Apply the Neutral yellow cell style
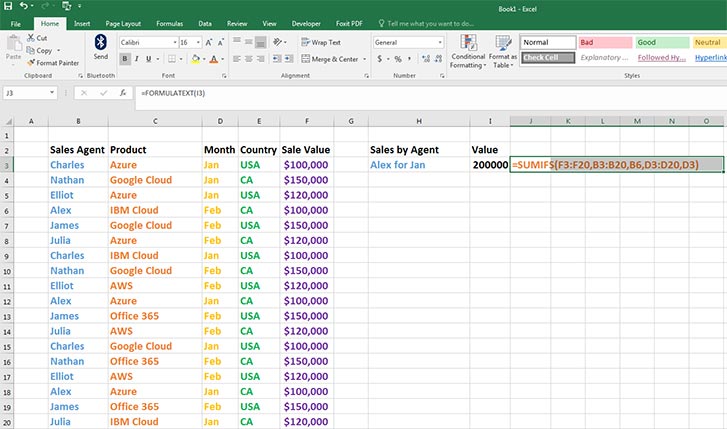 click(x=710, y=42)
